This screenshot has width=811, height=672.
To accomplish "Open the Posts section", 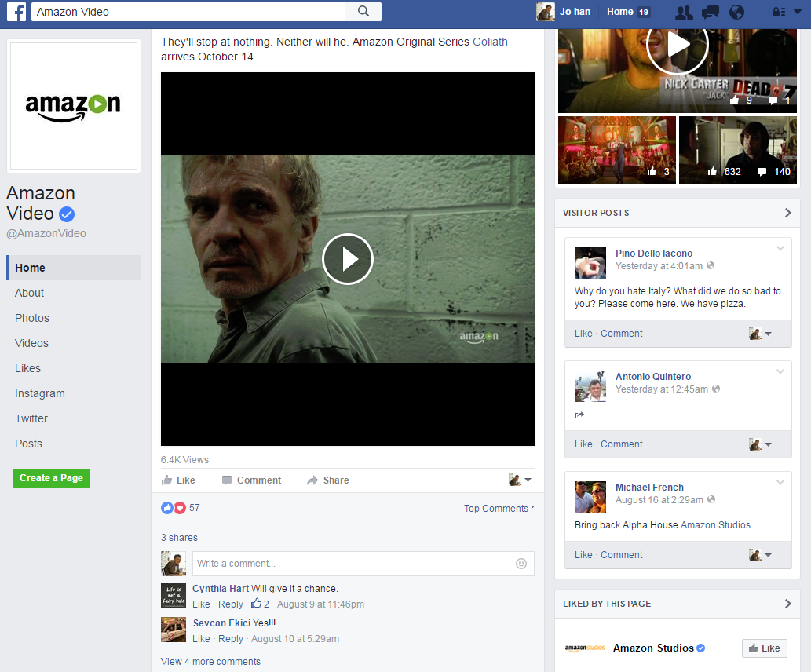I will tap(28, 444).
